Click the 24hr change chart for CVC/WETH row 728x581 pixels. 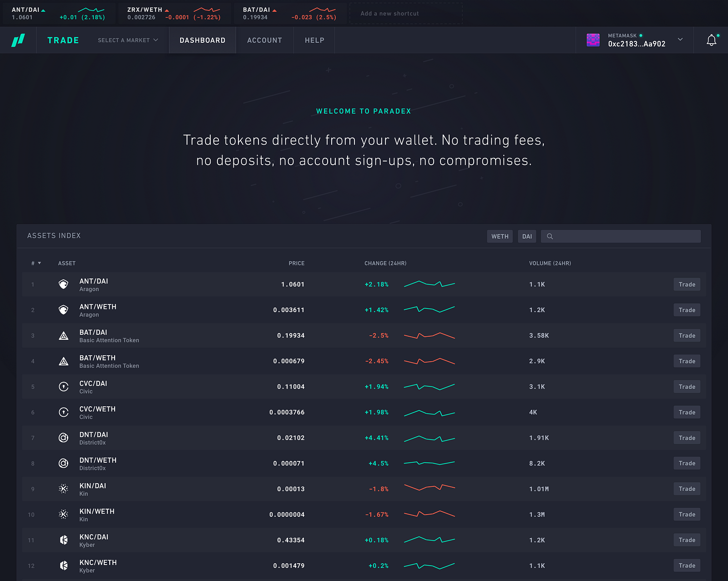(430, 413)
